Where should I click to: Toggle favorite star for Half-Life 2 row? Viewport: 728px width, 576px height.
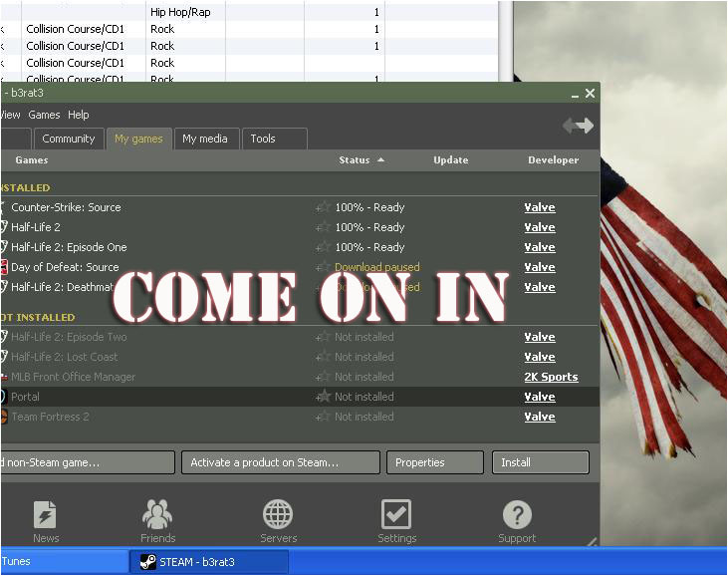coord(323,227)
